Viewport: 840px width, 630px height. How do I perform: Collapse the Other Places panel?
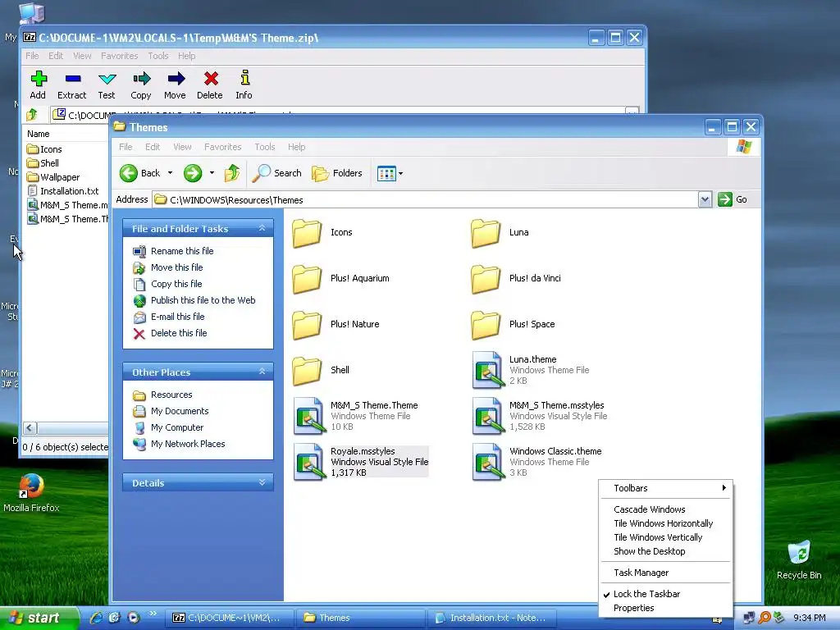click(262, 372)
